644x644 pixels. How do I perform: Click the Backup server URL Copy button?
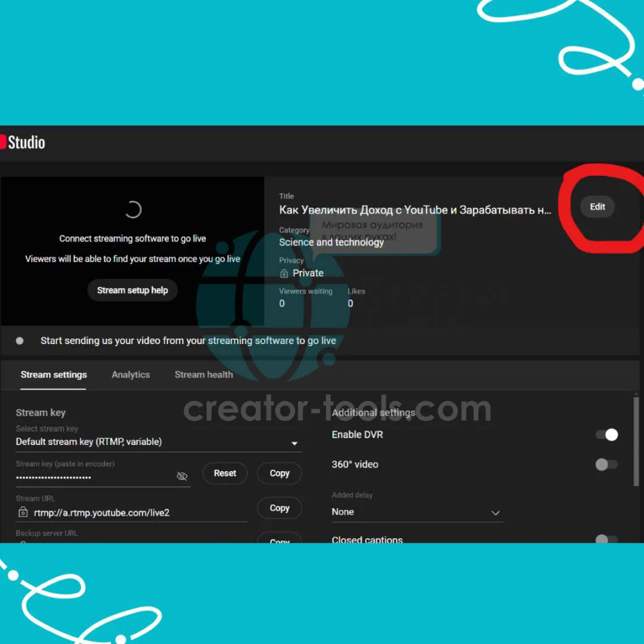click(279, 539)
